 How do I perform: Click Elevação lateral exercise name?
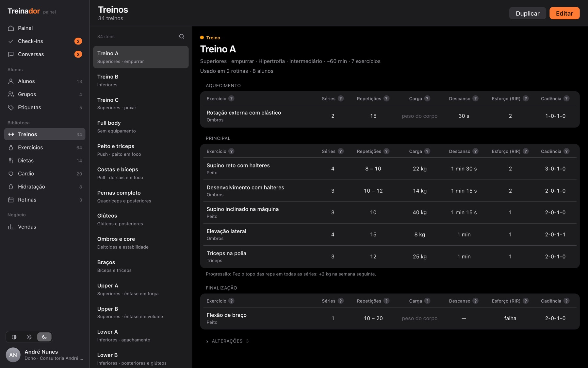[226, 231]
